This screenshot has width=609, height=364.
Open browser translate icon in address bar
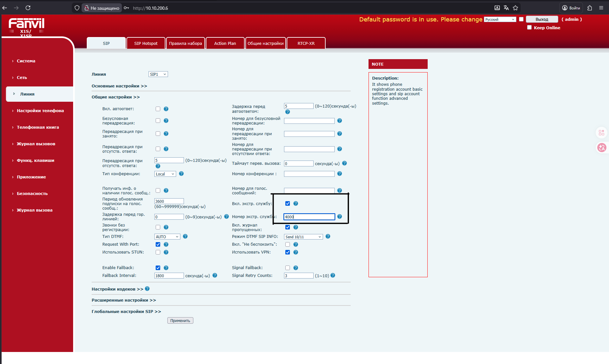[506, 8]
